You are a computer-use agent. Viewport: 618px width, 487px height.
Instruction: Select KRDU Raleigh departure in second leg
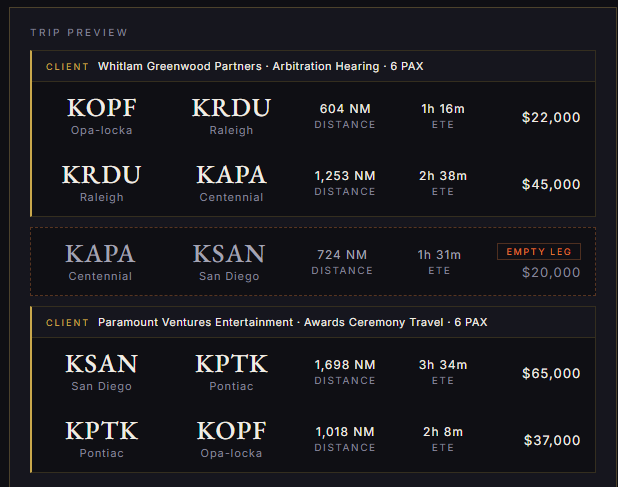click(102, 184)
